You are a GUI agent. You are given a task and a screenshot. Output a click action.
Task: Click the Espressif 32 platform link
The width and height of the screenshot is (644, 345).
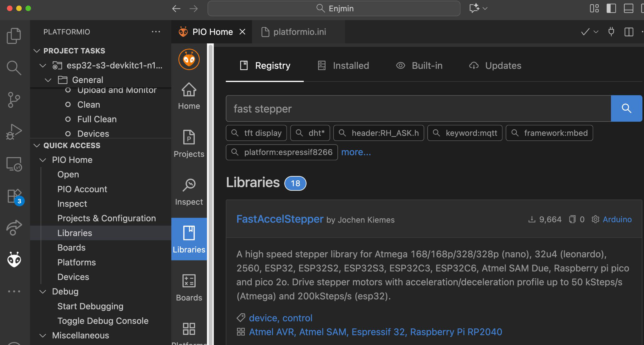point(378,332)
